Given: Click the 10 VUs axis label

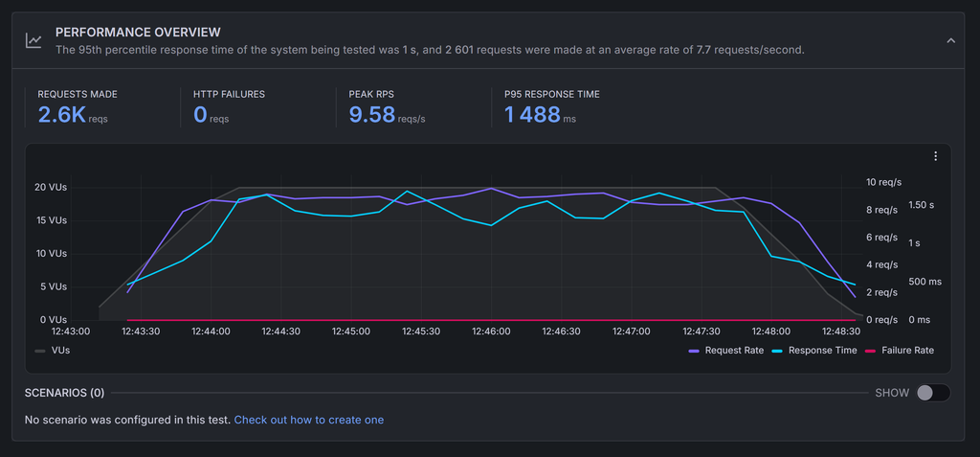Looking at the screenshot, I should click(x=51, y=254).
